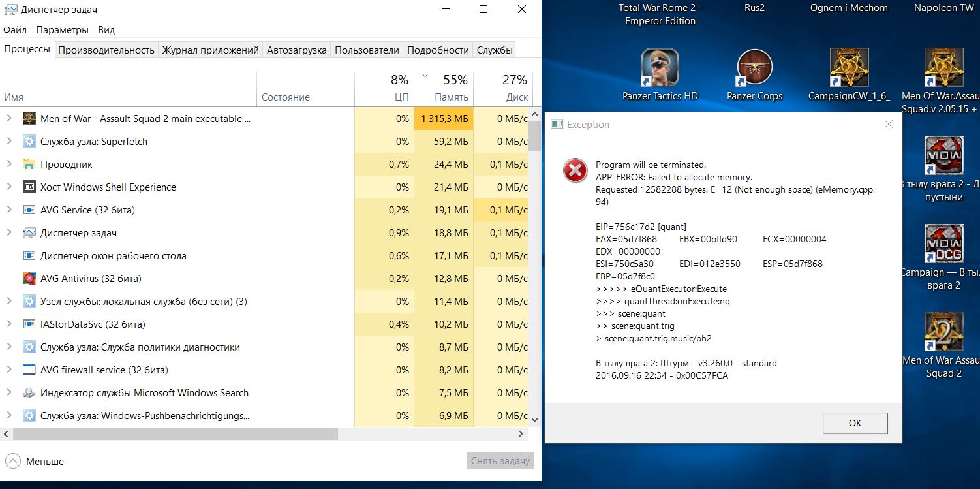The width and height of the screenshot is (980, 489).
Task: Click the Проводник folder icon
Action: point(29,164)
